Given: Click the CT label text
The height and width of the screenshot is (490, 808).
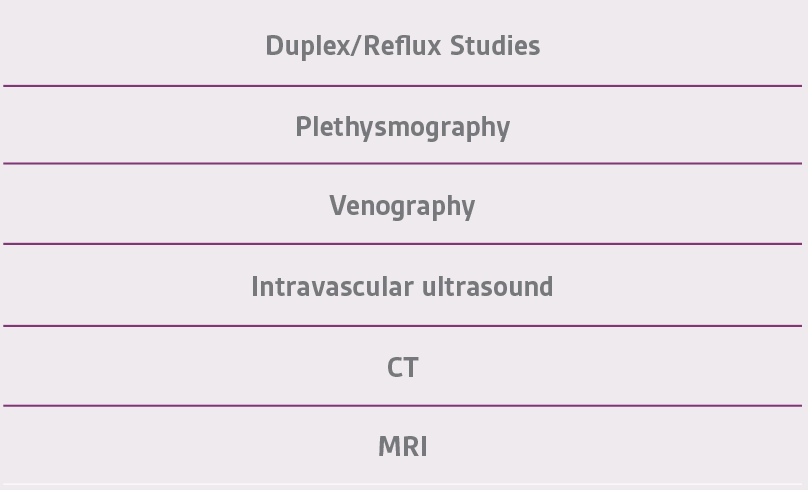Looking at the screenshot, I should click(x=402, y=367).
